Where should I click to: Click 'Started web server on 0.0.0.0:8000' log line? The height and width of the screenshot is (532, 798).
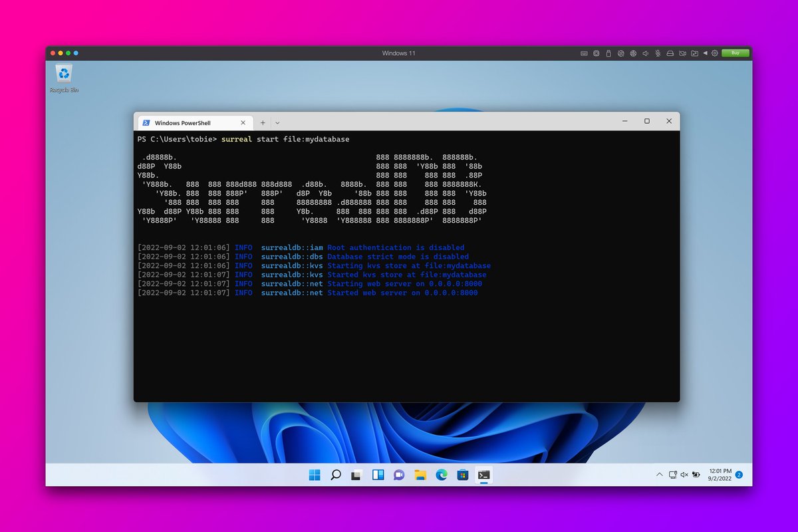click(x=402, y=293)
